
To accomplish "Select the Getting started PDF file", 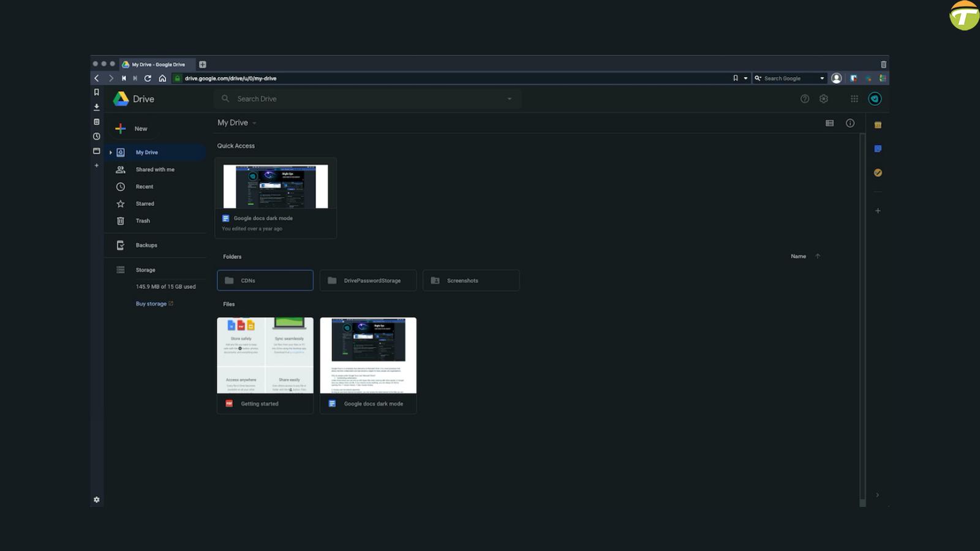I will [x=265, y=365].
